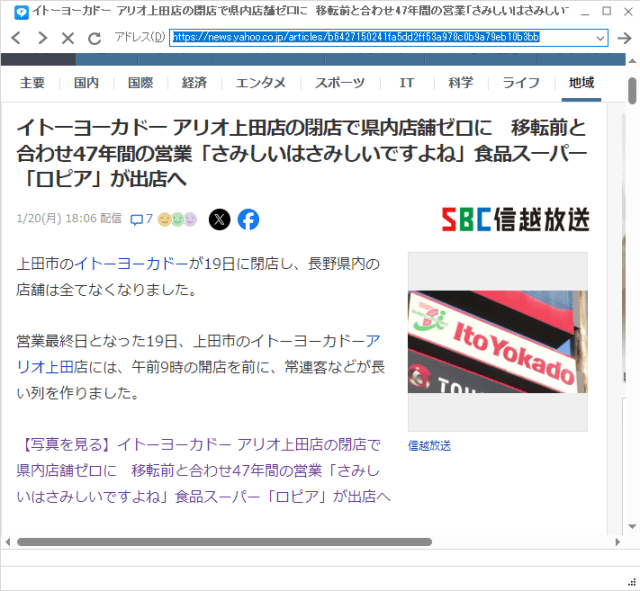640x591 pixels.
Task: Go back with the browser back arrow
Action: [16, 38]
